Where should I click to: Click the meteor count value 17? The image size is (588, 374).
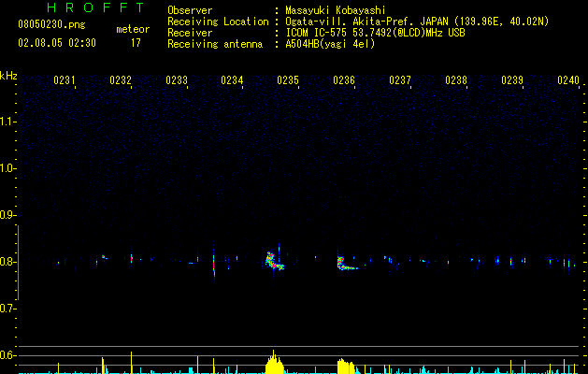[136, 43]
